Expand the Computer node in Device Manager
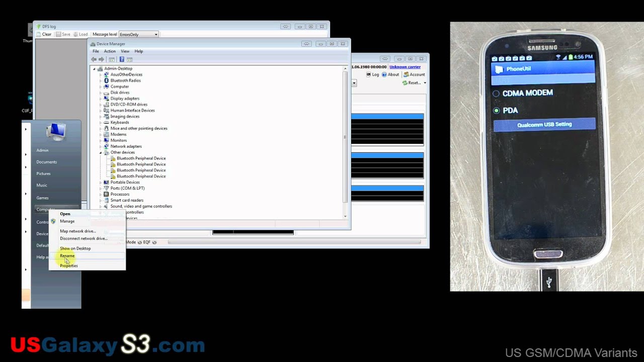The image size is (644, 362). (100, 86)
